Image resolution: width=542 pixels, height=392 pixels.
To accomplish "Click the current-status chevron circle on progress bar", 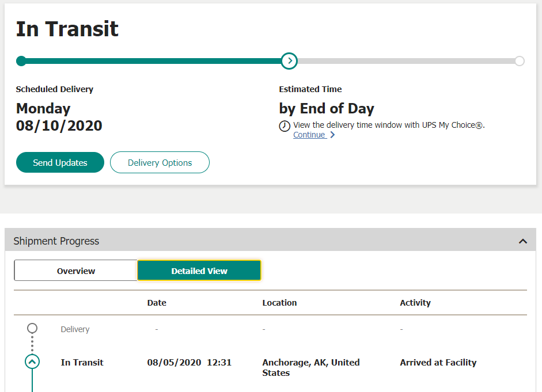I will click(x=289, y=60).
